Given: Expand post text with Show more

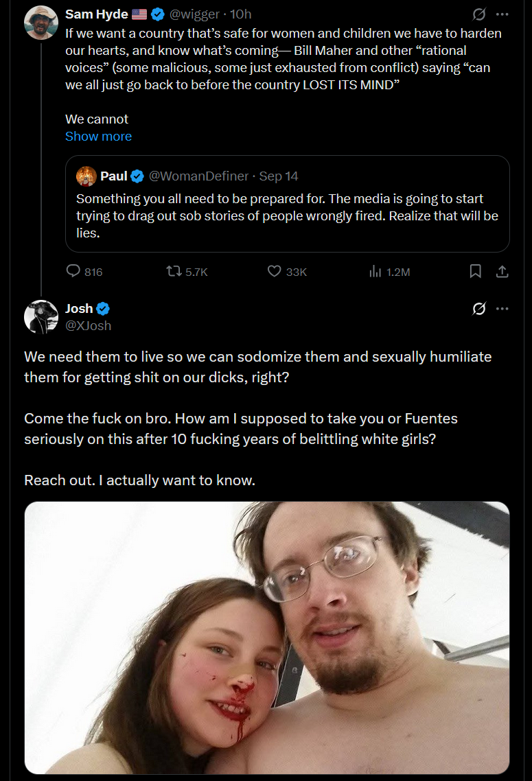Looking at the screenshot, I should (98, 136).
